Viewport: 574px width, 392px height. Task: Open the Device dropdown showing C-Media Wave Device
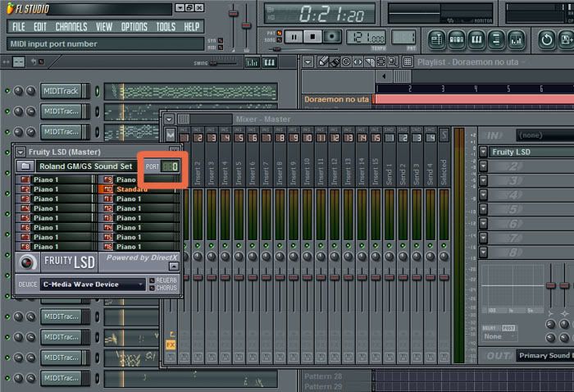(x=93, y=285)
